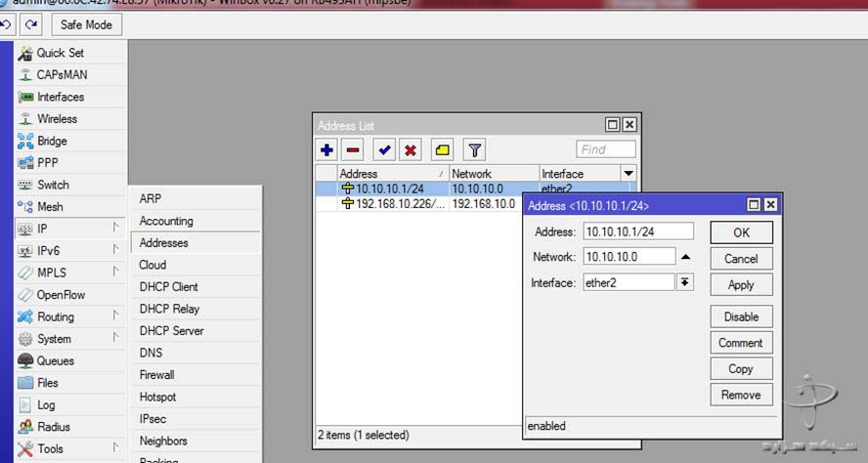Sort by Address column header
The image size is (868, 463).
pos(393,174)
